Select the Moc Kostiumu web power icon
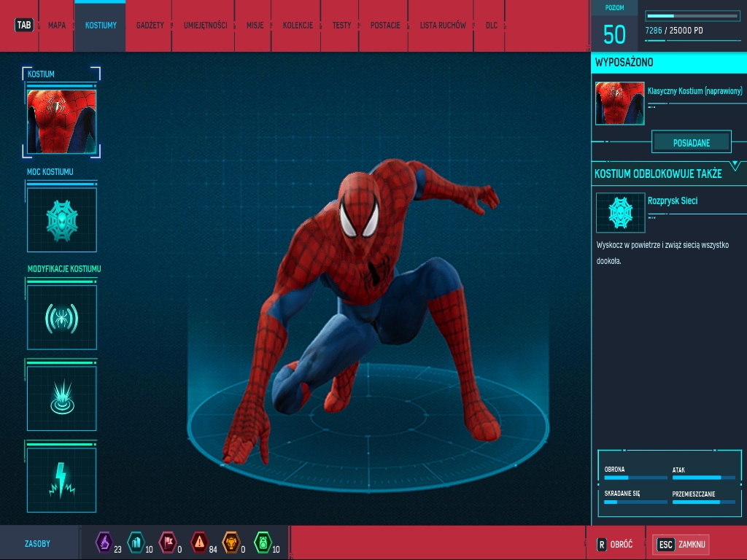 (61, 219)
